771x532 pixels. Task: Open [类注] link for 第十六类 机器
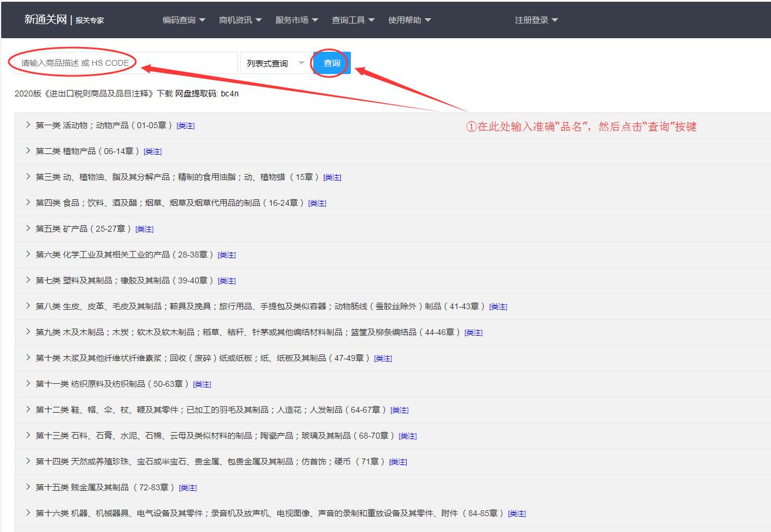click(517, 514)
